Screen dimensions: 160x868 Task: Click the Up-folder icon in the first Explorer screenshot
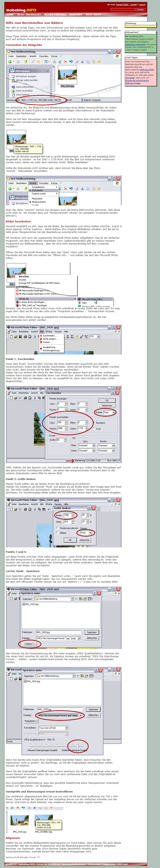point(26,62)
